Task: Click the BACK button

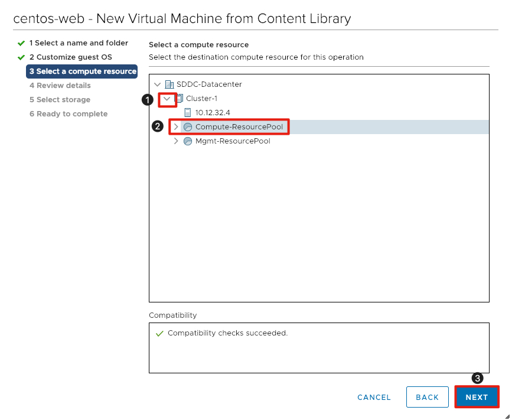Action: pyautogui.click(x=427, y=397)
